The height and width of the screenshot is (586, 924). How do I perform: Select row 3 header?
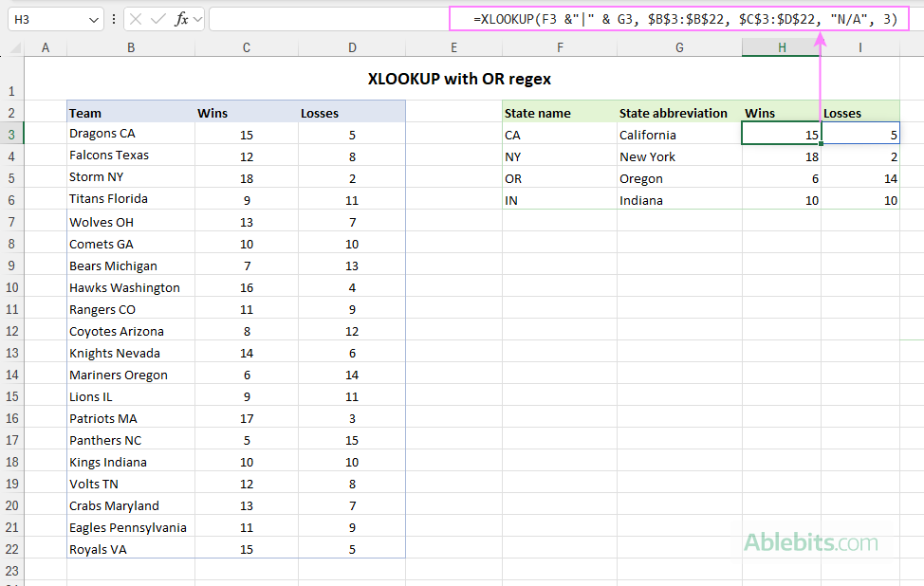(x=12, y=134)
